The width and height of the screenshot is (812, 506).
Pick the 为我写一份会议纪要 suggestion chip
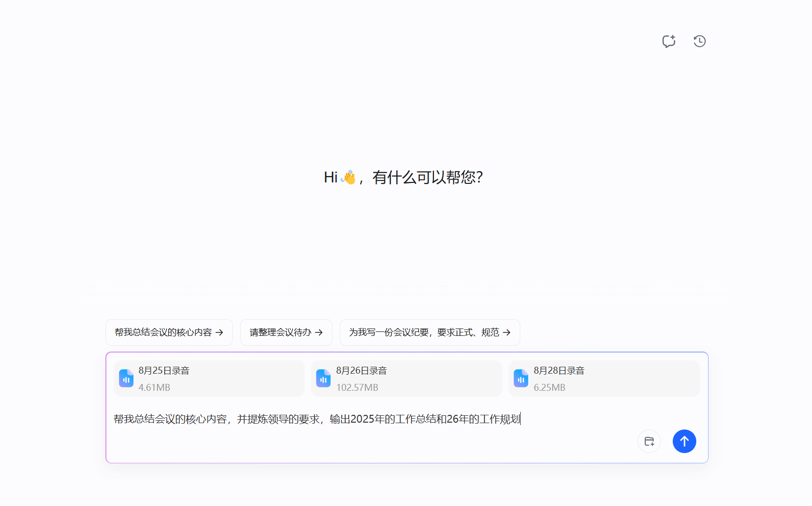424,332
